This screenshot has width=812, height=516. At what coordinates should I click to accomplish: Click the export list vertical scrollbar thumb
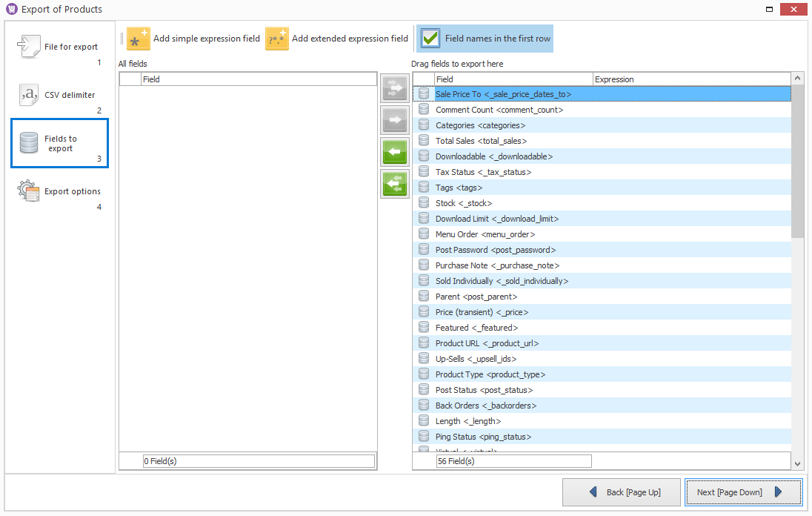coord(797,162)
